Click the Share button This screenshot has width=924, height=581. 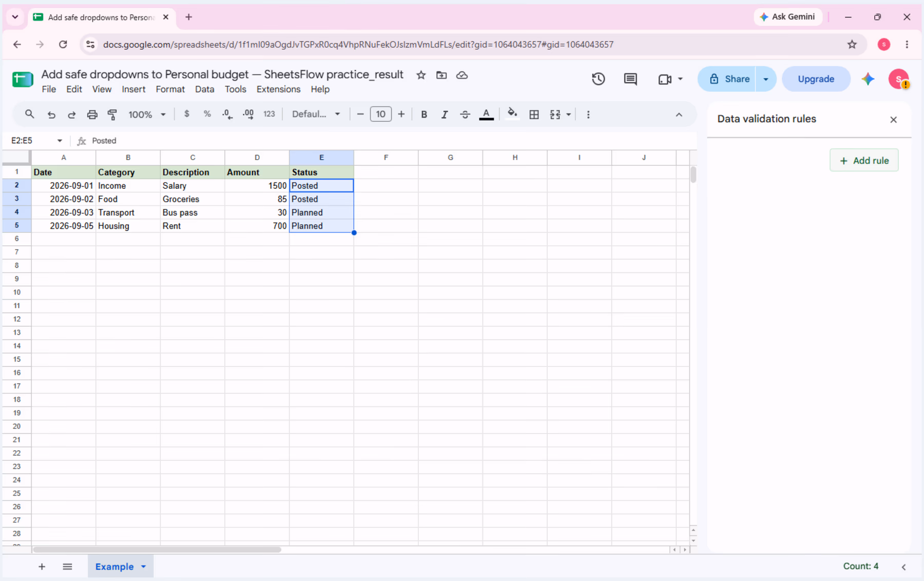click(x=727, y=79)
